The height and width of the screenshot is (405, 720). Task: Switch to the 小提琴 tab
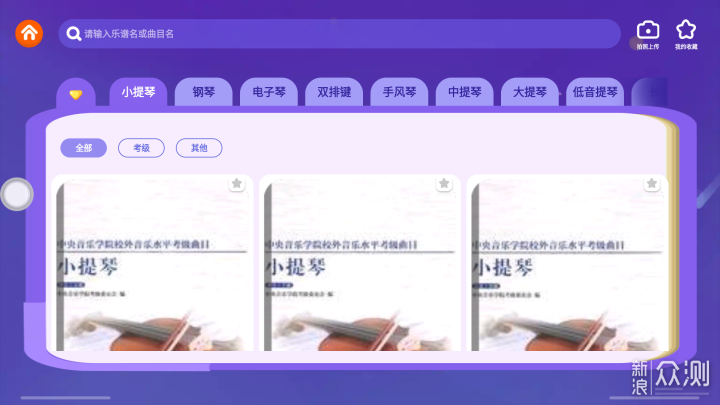(138, 92)
